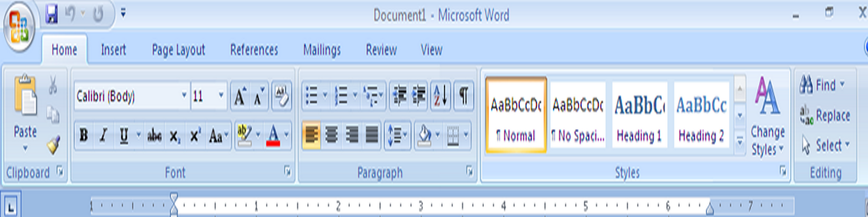This screenshot has width=868, height=217.
Task: Go to the References tab
Action: pyautogui.click(x=254, y=50)
